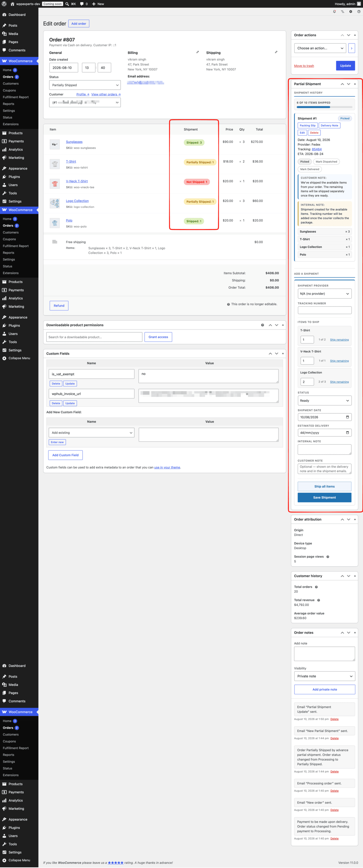Move Order actions panel up
The width and height of the screenshot is (363, 868).
pyautogui.click(x=342, y=35)
